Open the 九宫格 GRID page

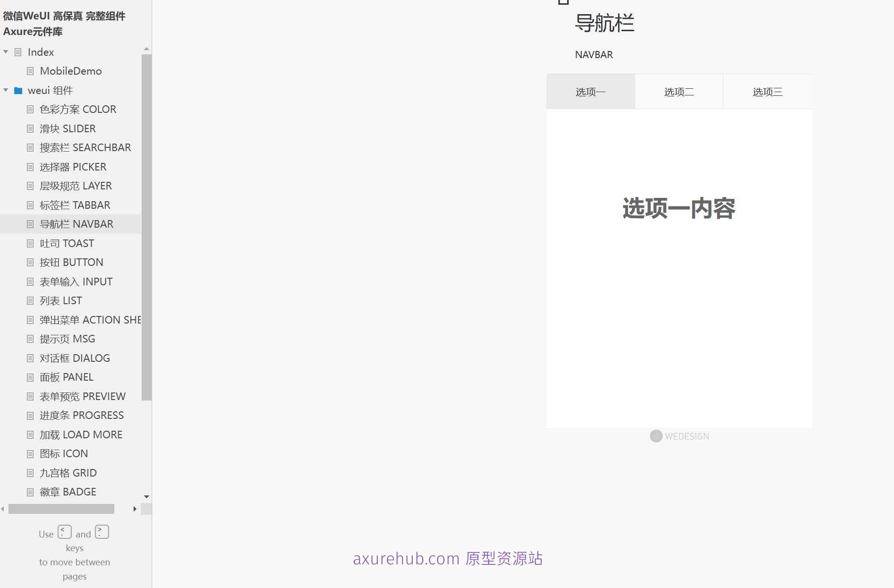pos(68,473)
